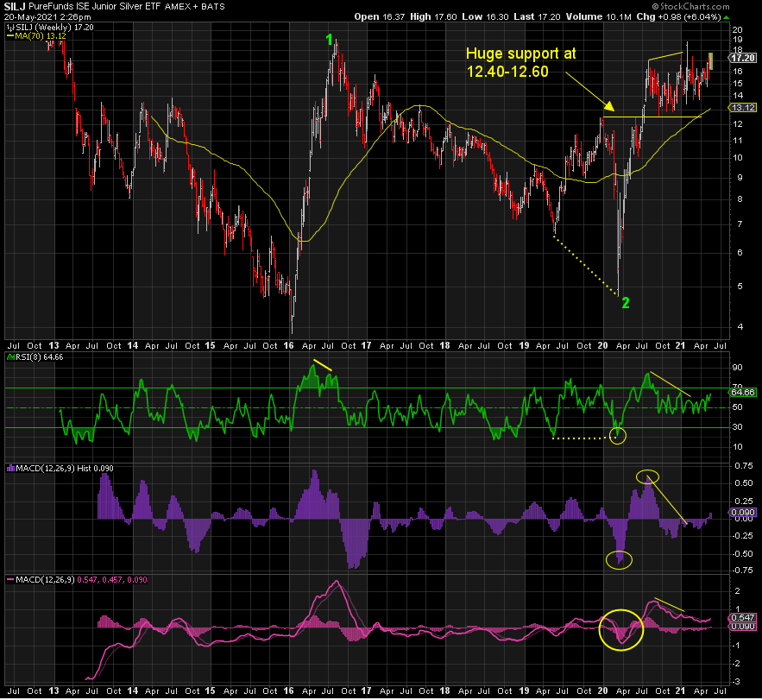Click the "PureFunds ISE Junior Silver ETF" title

95,6
